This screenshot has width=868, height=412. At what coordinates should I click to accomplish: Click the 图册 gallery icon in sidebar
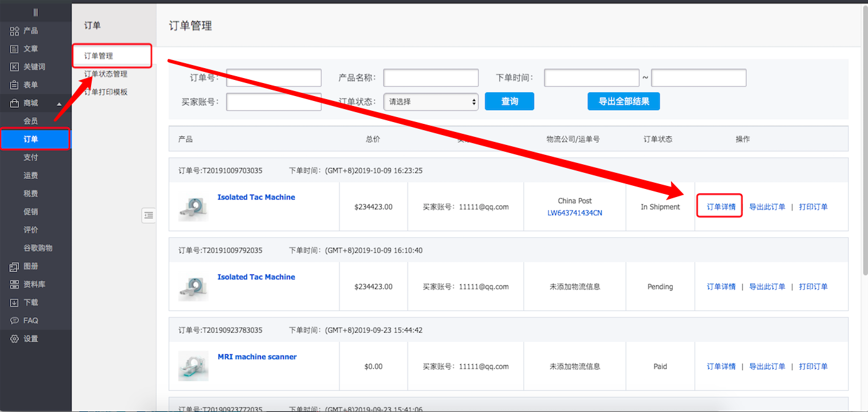(x=14, y=266)
